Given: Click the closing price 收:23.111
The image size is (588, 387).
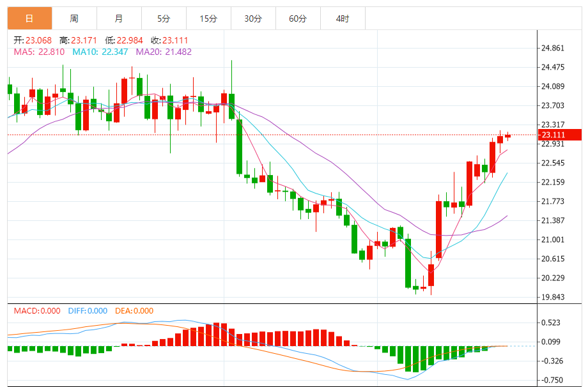Looking at the screenshot, I should (169, 40).
